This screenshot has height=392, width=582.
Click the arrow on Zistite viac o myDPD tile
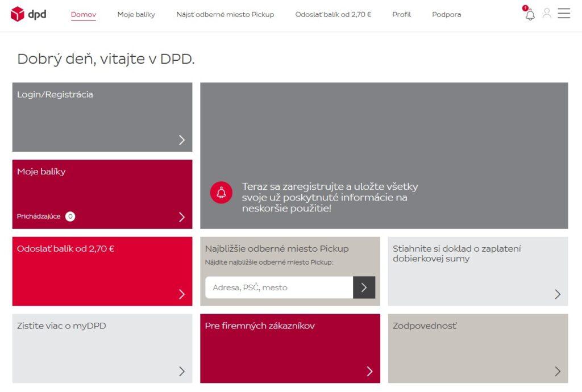pyautogui.click(x=181, y=371)
